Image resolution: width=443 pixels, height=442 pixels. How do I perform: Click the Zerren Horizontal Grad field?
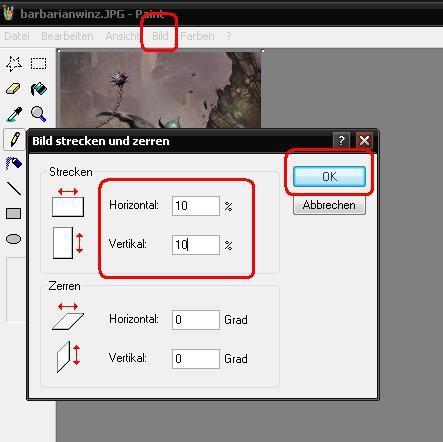click(196, 320)
